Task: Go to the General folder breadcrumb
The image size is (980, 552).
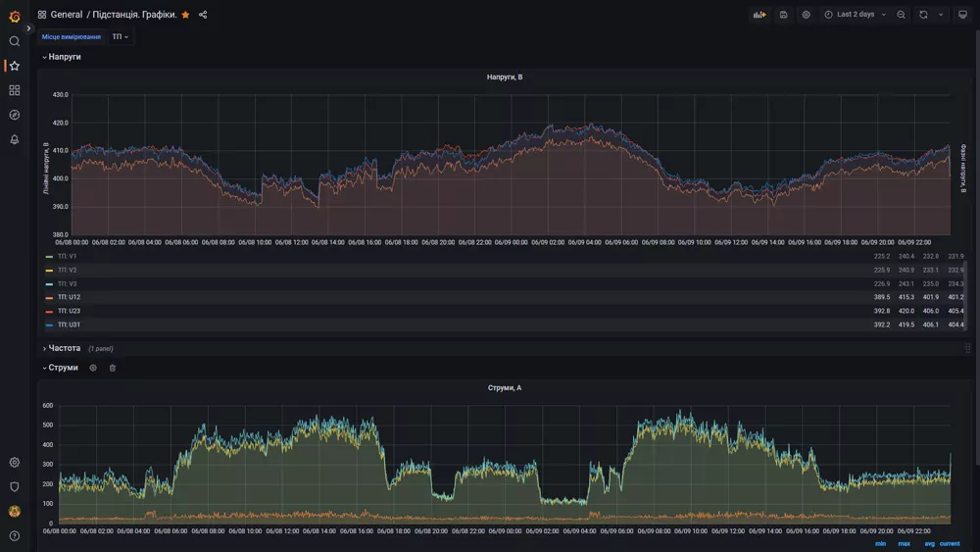Action: pyautogui.click(x=67, y=15)
